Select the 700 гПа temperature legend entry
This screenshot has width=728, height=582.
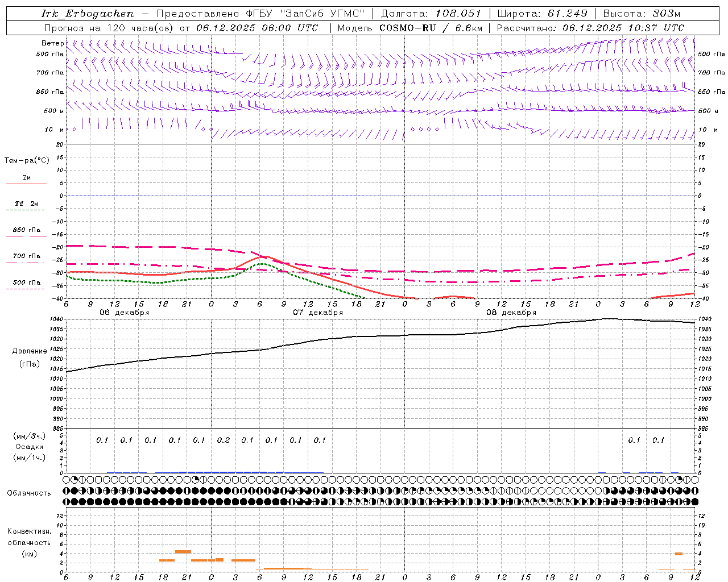click(x=26, y=256)
